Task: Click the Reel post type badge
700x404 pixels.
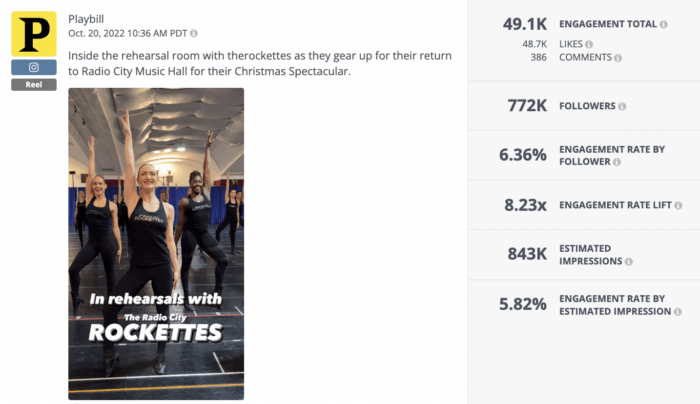Action: click(x=33, y=85)
